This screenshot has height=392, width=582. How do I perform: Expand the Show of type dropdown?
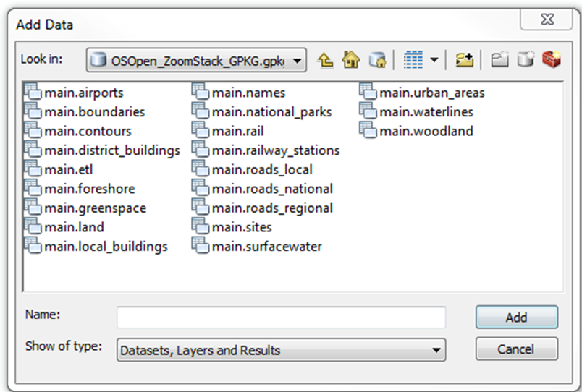[436, 350]
